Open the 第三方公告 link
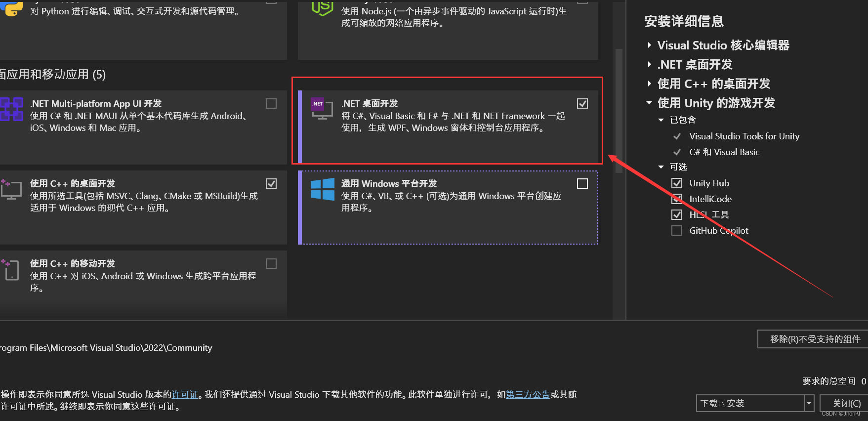 coord(528,394)
